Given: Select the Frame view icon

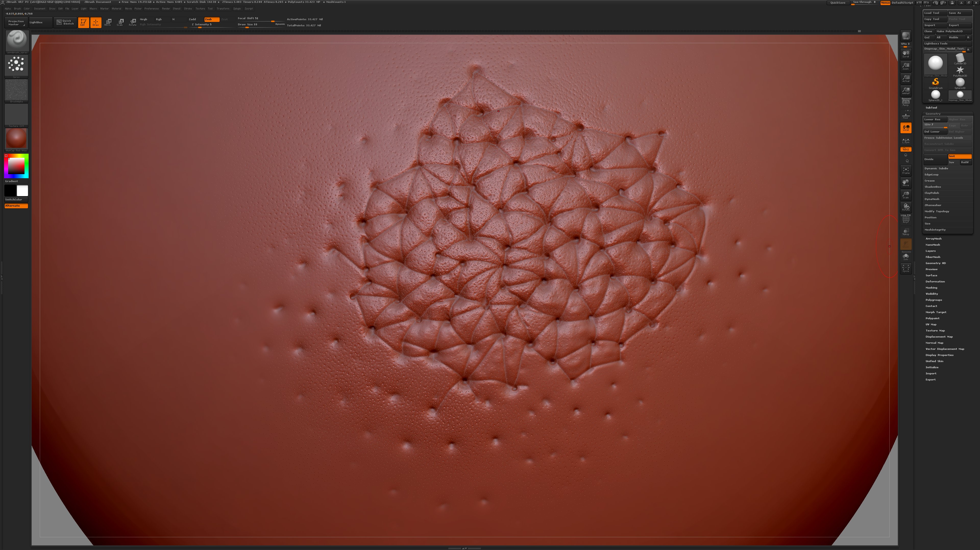Looking at the screenshot, I should pyautogui.click(x=906, y=171).
